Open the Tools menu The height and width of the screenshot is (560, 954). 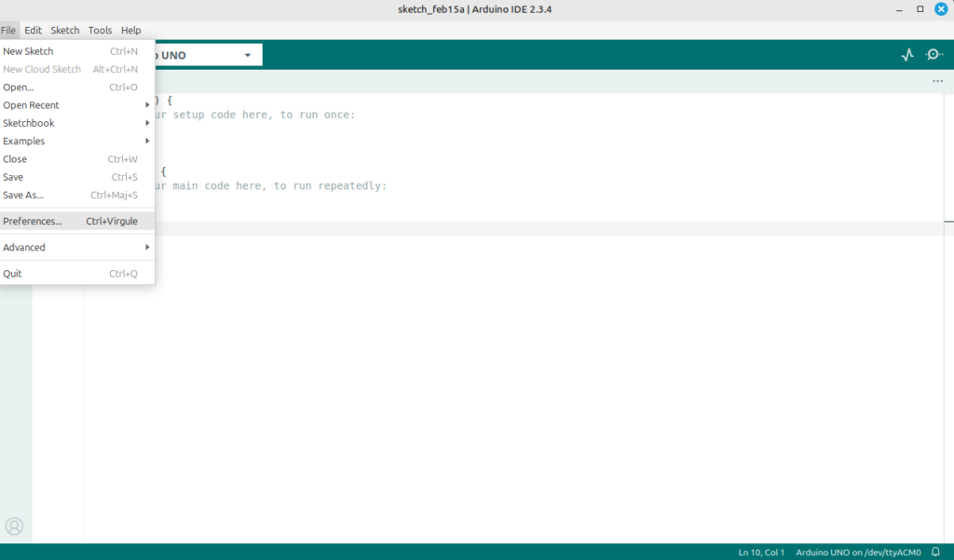coord(100,30)
